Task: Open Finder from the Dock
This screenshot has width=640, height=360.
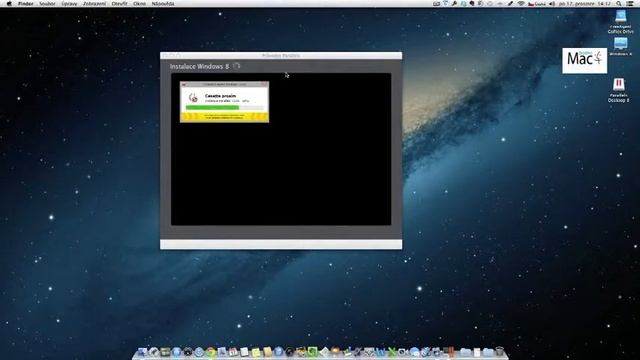Action: (142, 352)
